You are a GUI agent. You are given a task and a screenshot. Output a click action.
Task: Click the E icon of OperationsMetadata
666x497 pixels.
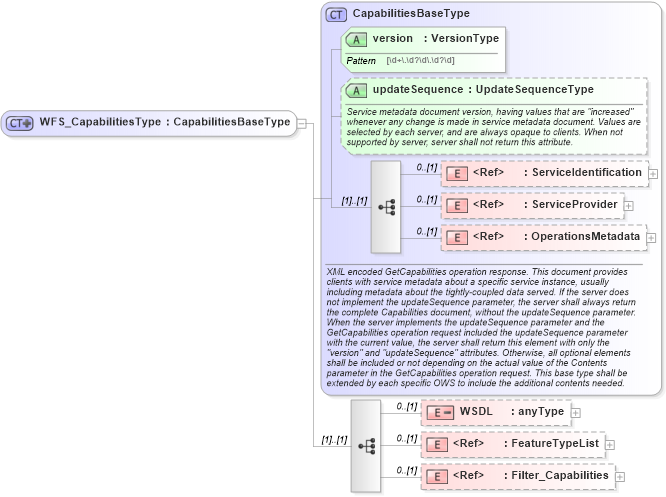click(457, 237)
